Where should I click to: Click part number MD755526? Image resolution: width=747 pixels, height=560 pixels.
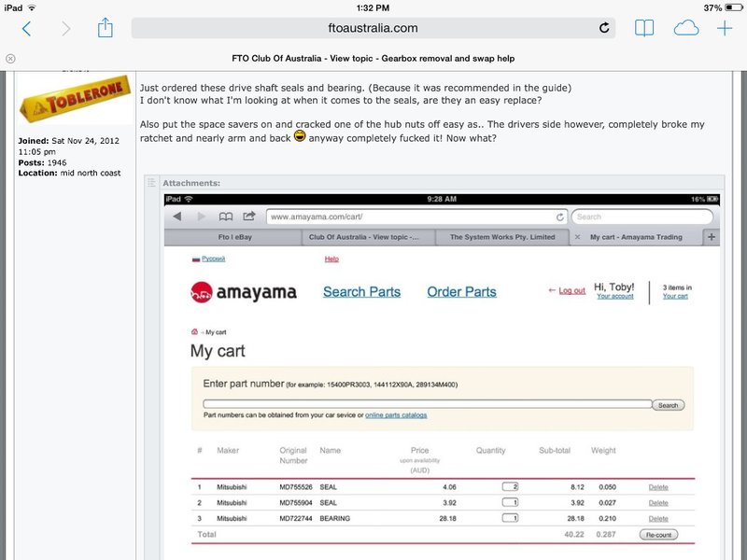(x=296, y=487)
